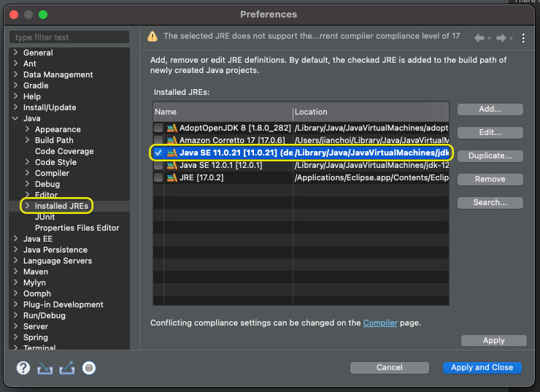540x392 pixels.
Task: Click Apply and Close
Action: click(x=482, y=367)
